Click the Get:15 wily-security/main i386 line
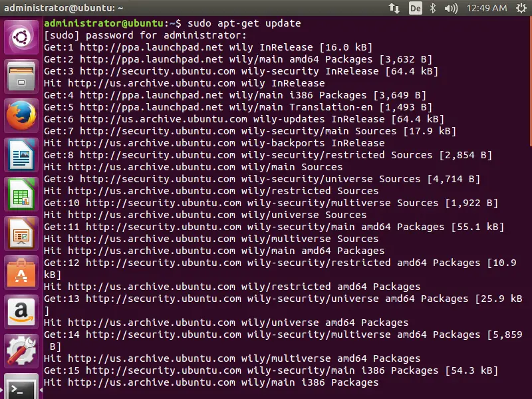Viewport: 532px width, 399px height. click(x=271, y=370)
